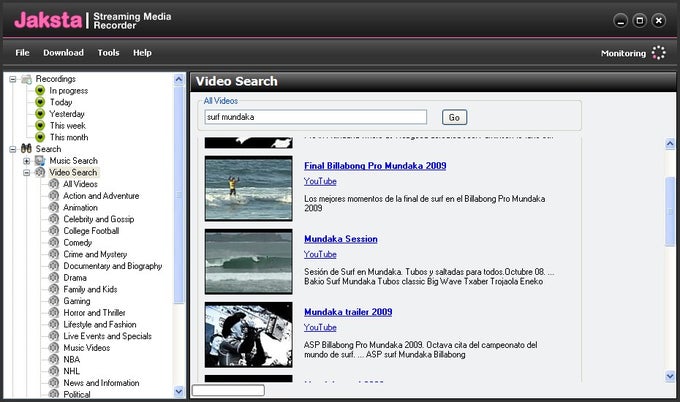Select the In progress recordings item
This screenshot has height=402, width=680.
(x=69, y=91)
